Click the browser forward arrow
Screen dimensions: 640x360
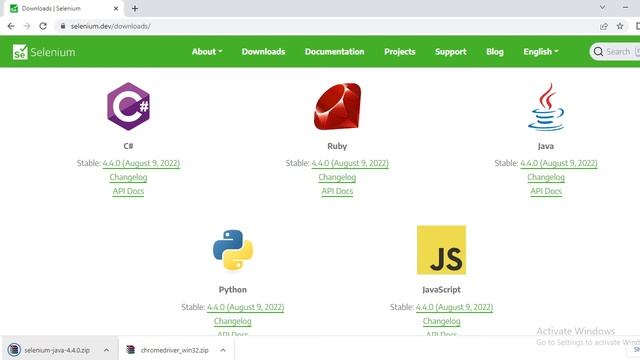27,26
